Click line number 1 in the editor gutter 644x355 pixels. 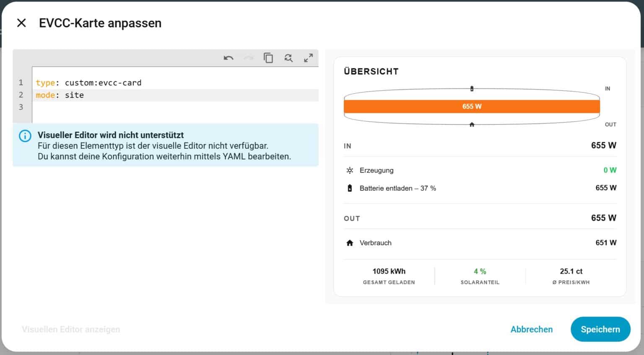tap(21, 83)
